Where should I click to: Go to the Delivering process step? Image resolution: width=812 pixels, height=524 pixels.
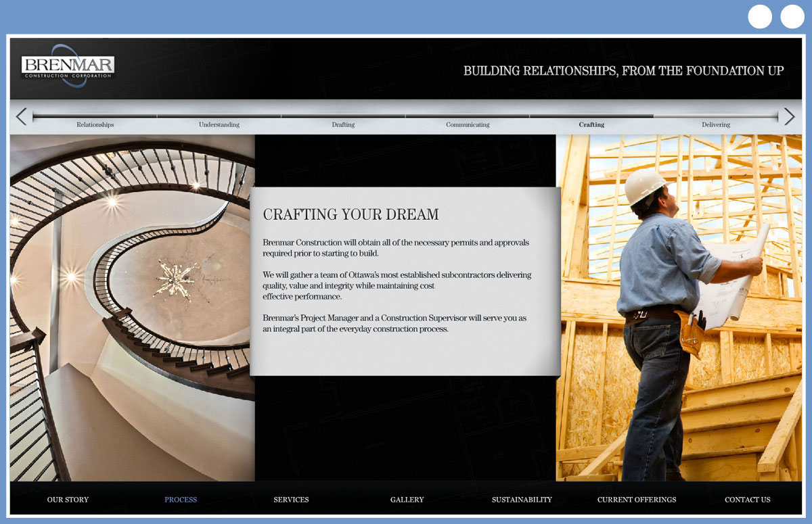point(716,124)
